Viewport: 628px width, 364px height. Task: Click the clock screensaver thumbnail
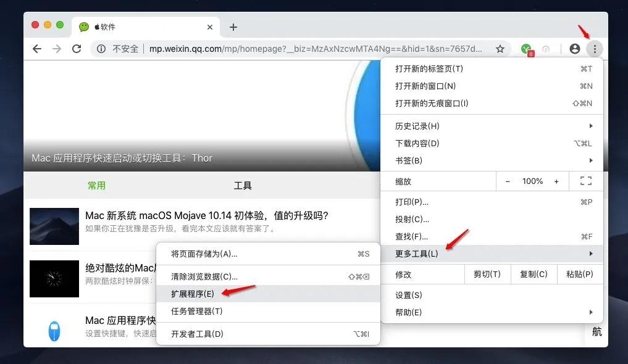(54, 279)
